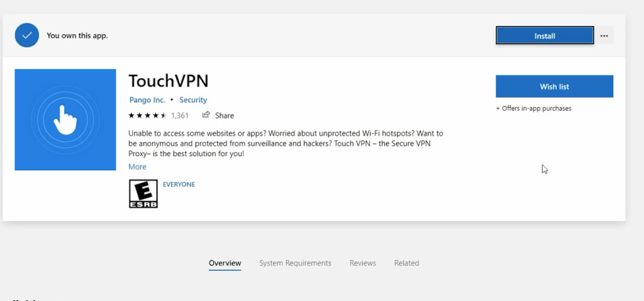Open Pango Inc. publisher link
This screenshot has height=301, width=644.
point(147,100)
